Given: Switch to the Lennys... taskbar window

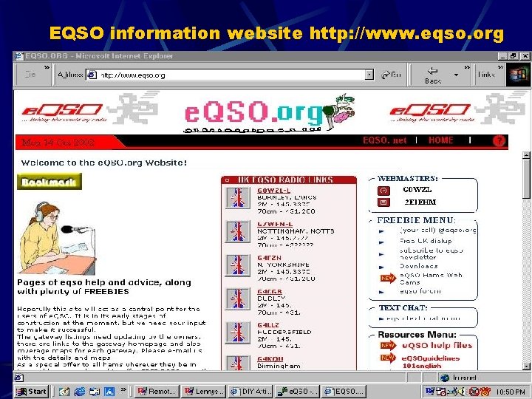Looking at the screenshot, I should tap(203, 391).
